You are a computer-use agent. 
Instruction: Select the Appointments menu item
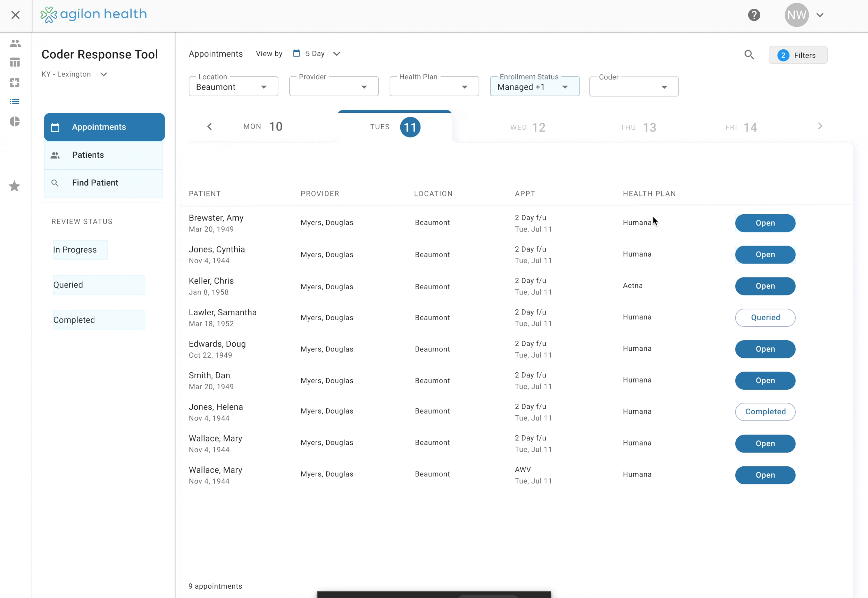tap(104, 127)
